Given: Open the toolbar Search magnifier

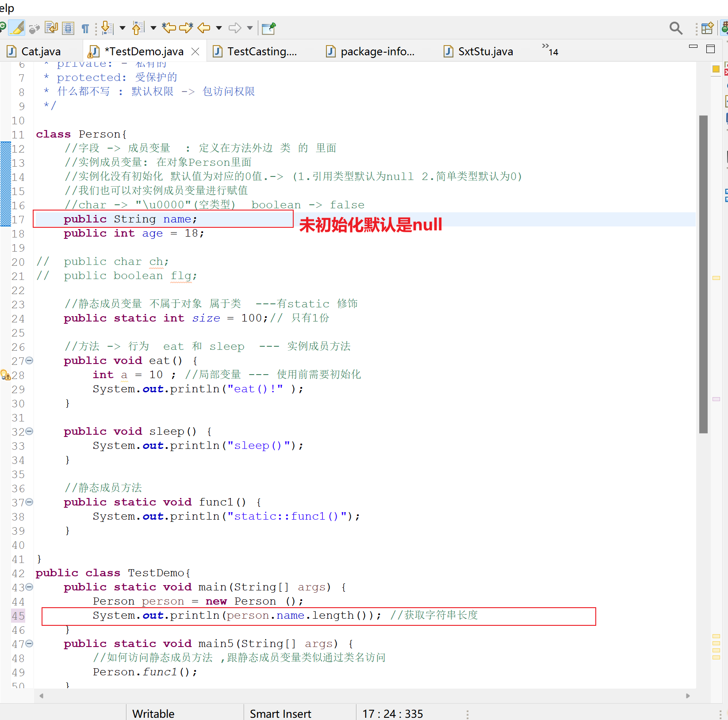Looking at the screenshot, I should coord(675,28).
